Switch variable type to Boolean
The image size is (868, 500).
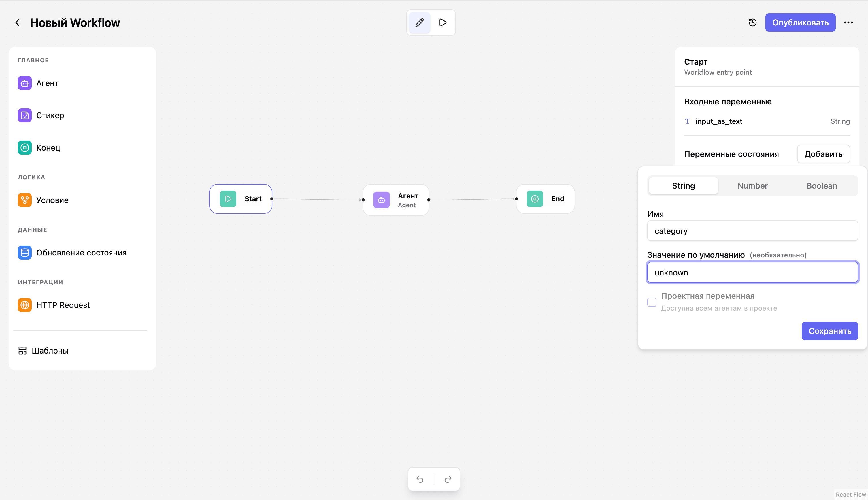[821, 186]
